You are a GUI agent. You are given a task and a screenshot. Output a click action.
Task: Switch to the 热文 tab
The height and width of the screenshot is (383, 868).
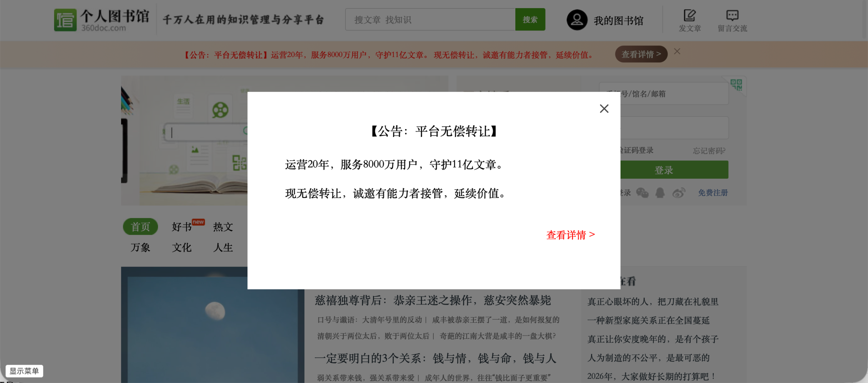pyautogui.click(x=222, y=227)
